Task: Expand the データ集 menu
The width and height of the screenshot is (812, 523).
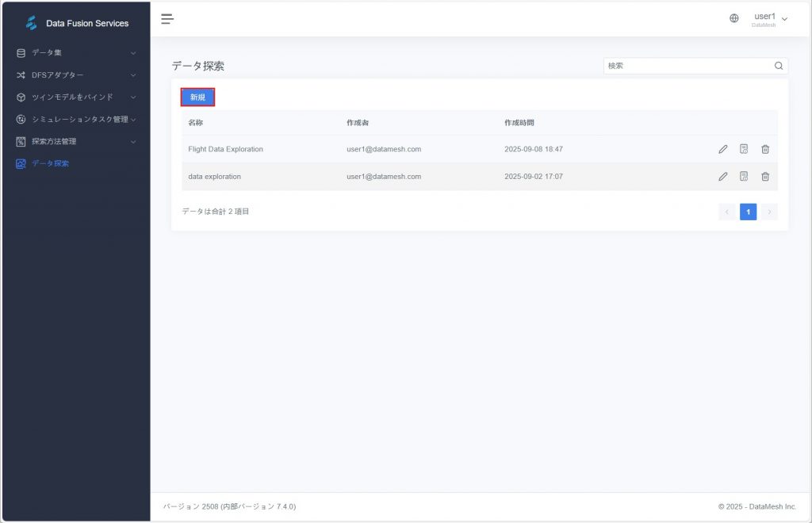Action: point(75,53)
